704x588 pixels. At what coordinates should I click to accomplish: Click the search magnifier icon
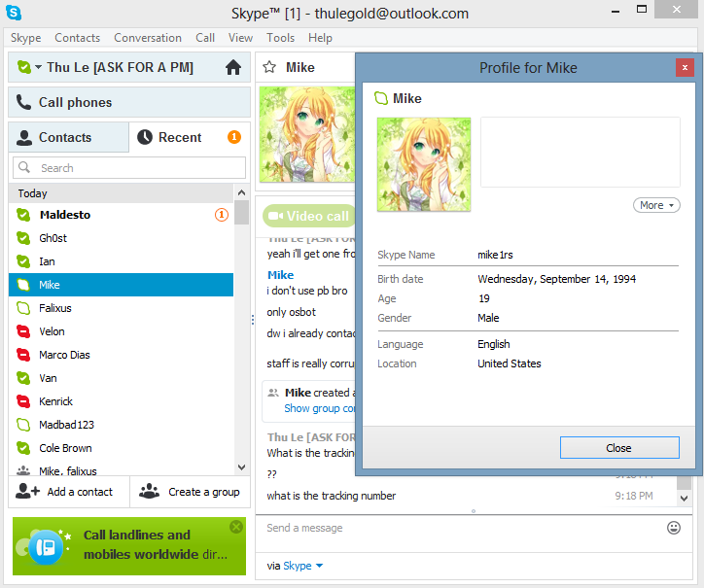pyautogui.click(x=24, y=167)
